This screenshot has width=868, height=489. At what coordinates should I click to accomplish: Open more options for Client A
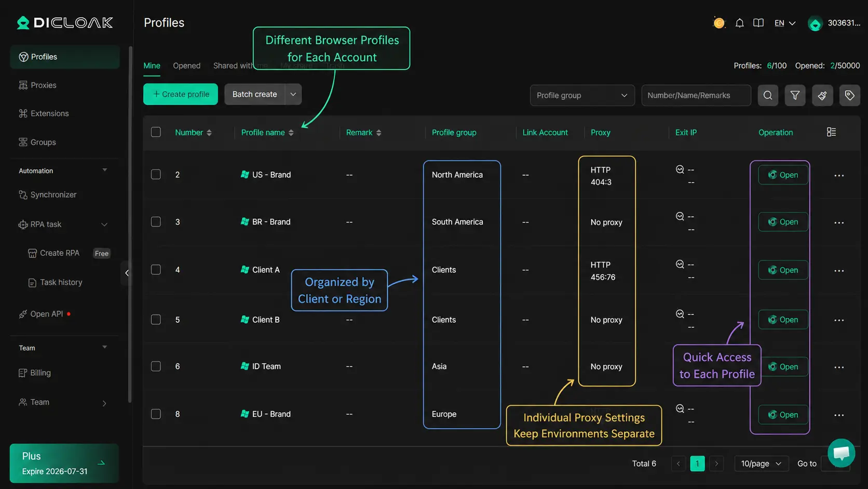tap(839, 271)
